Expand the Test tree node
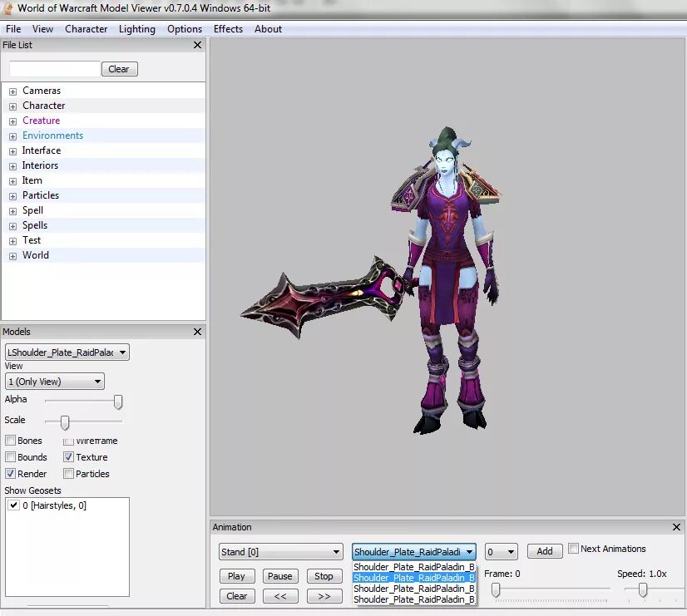This screenshot has height=616, width=687. coord(13,241)
